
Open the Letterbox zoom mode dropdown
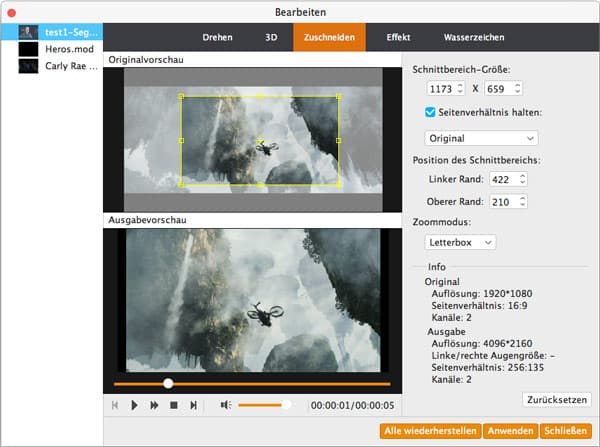[x=461, y=242]
